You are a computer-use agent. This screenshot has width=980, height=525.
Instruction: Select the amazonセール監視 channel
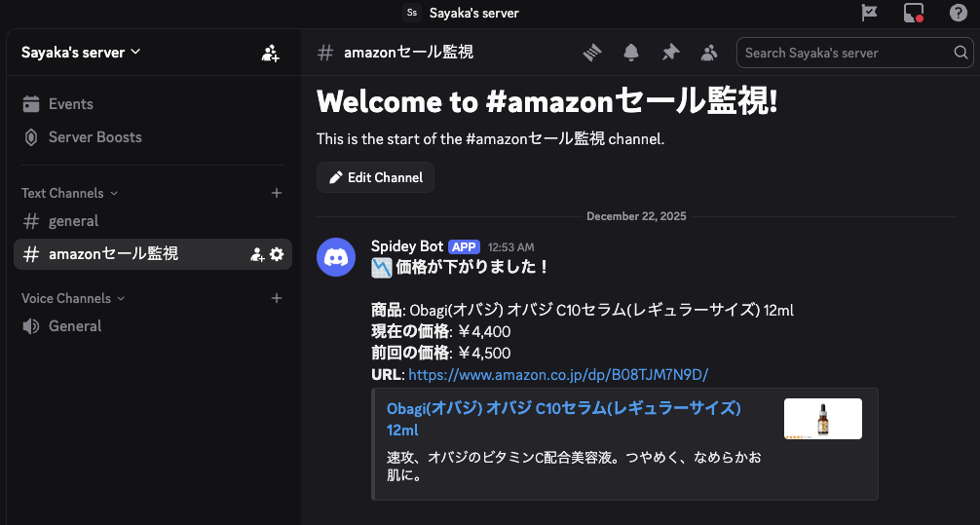tap(153, 254)
